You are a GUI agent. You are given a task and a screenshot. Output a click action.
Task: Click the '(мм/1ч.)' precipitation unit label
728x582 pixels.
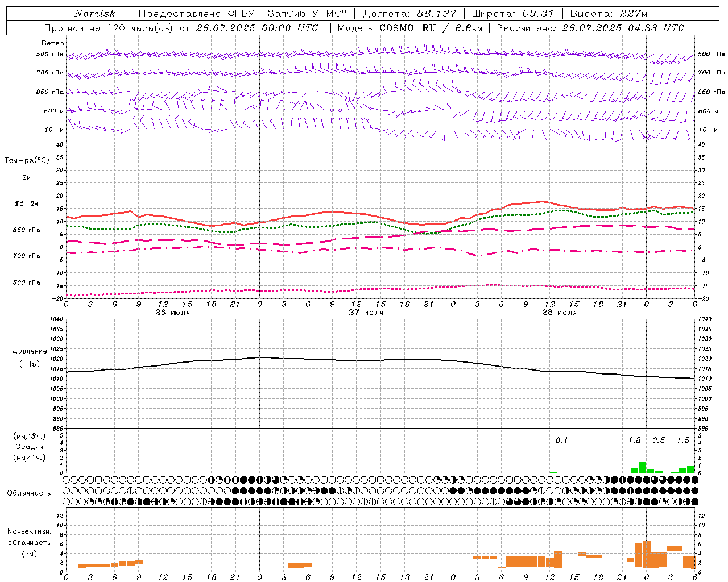point(28,458)
